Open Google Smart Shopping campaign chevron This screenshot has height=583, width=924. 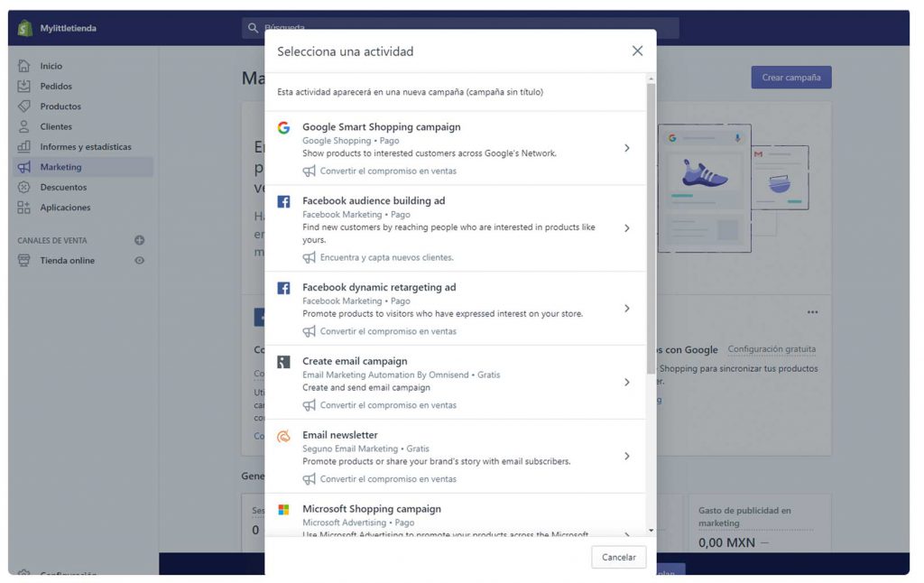[x=627, y=148]
